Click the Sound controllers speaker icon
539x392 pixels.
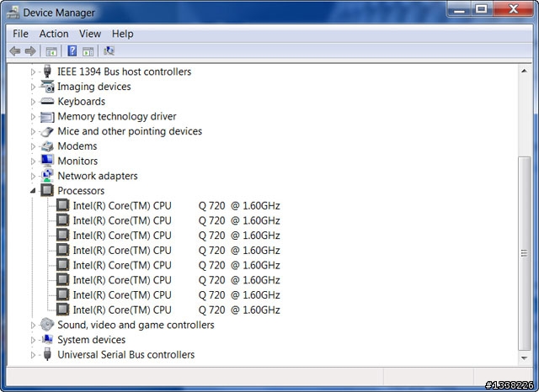click(47, 325)
